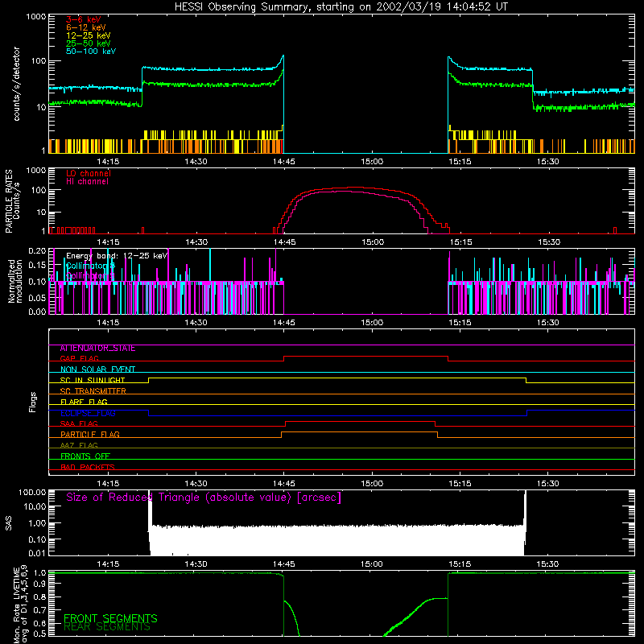Click the '15:30' tick label under the SAS panel
This screenshot has width=644, height=644.
(547, 564)
